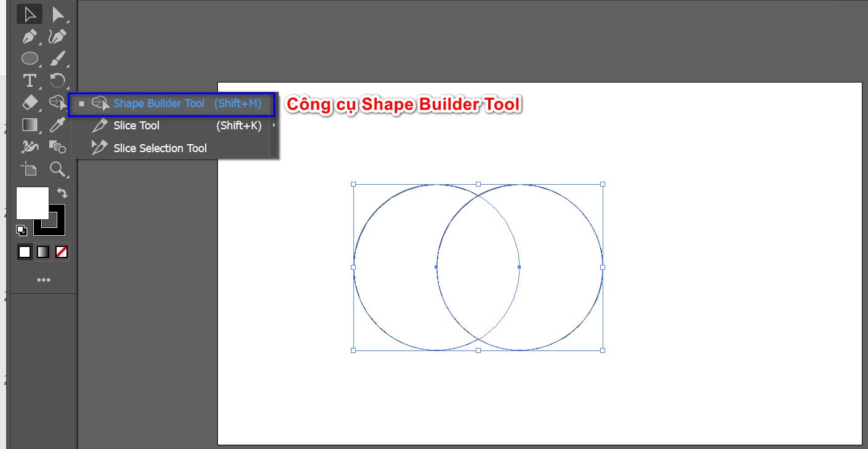868x449 pixels.
Task: Select the Gradient tool
Action: point(29,124)
